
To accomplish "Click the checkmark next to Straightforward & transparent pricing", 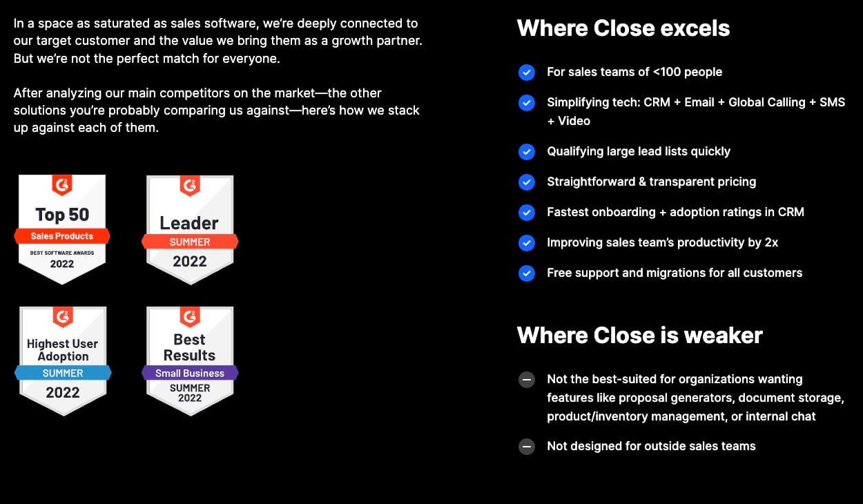I will [527, 182].
